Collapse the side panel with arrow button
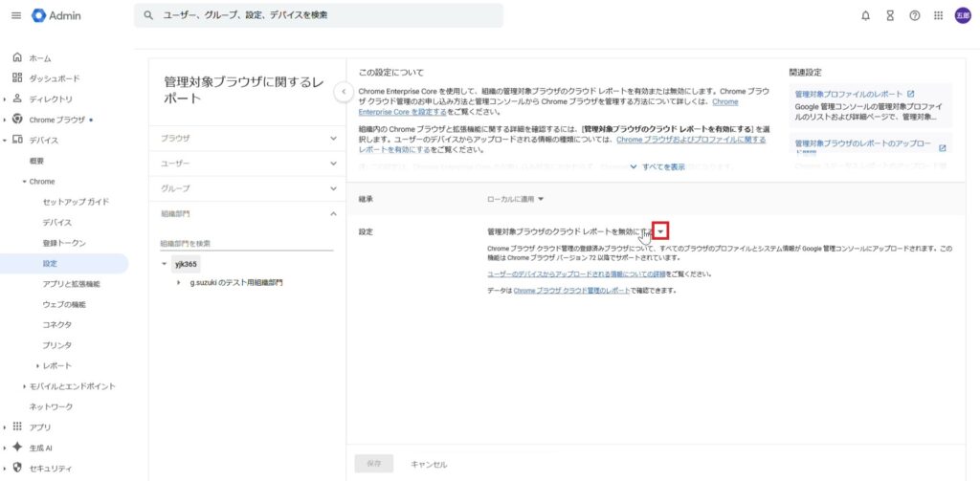This screenshot has height=481, width=980. click(x=343, y=92)
